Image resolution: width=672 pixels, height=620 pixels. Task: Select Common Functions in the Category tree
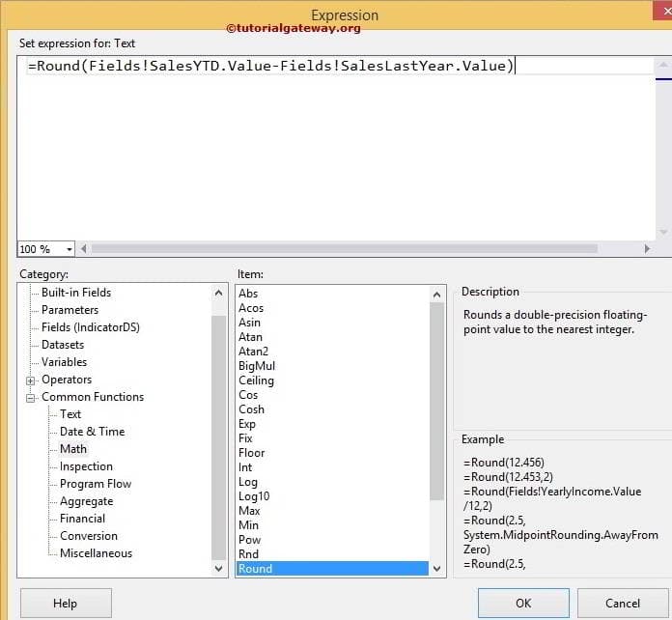point(93,397)
